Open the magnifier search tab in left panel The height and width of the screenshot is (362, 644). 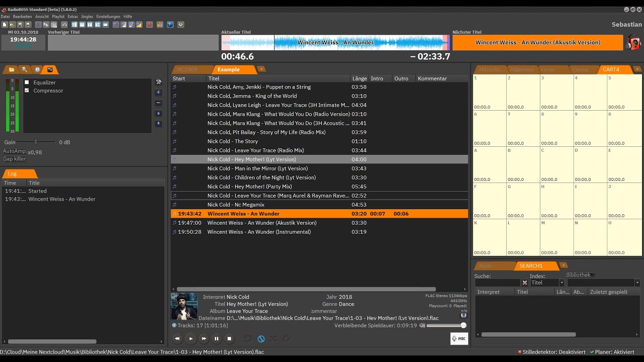pyautogui.click(x=24, y=69)
